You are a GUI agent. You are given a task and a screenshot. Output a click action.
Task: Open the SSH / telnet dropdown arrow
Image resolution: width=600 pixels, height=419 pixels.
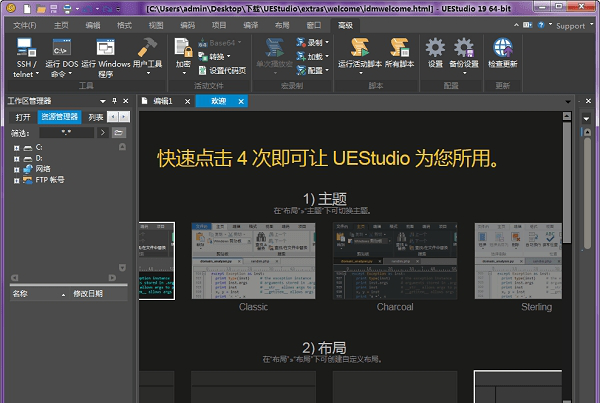click(37, 73)
